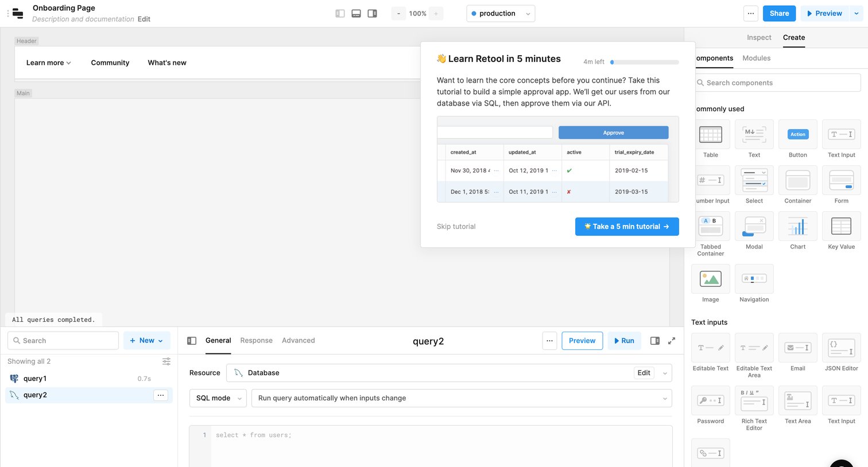Open the Community header link

coord(110,63)
